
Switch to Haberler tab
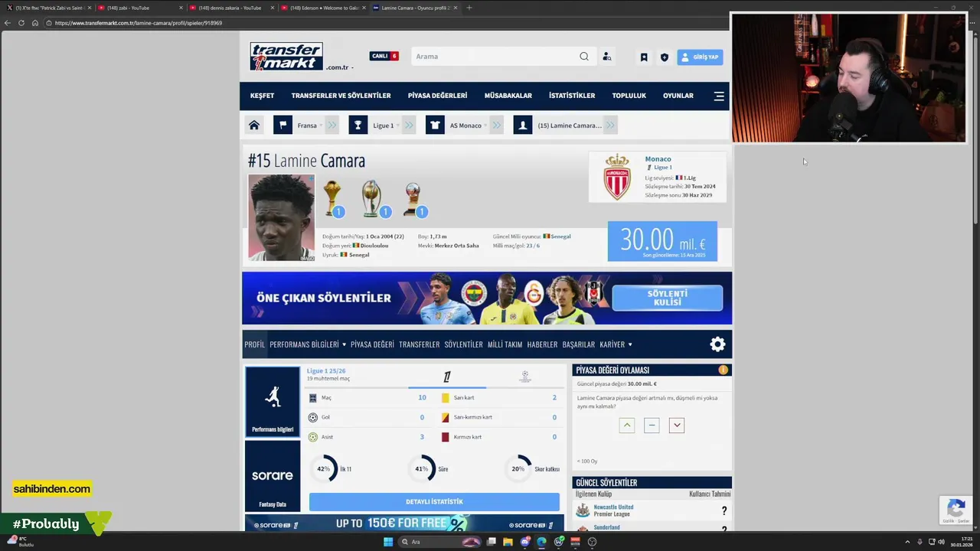click(x=542, y=344)
